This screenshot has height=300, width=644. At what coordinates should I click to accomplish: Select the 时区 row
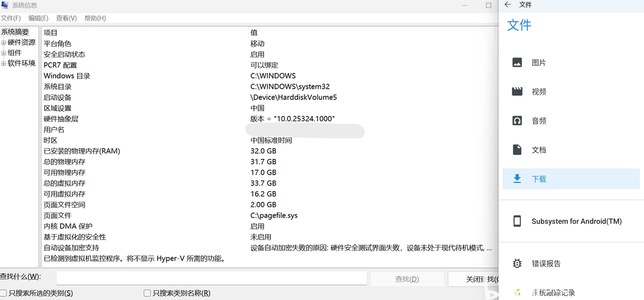coord(269,140)
